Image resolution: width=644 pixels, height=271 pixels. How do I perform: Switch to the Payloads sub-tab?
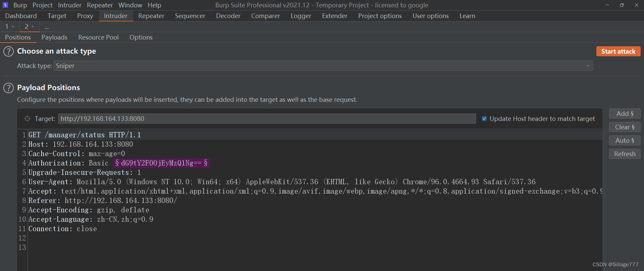tap(54, 37)
